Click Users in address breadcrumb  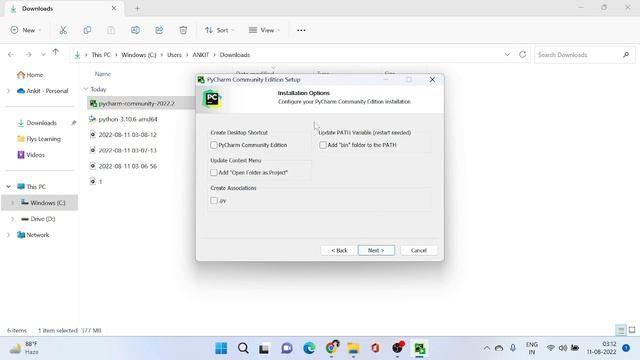pyautogui.click(x=174, y=55)
